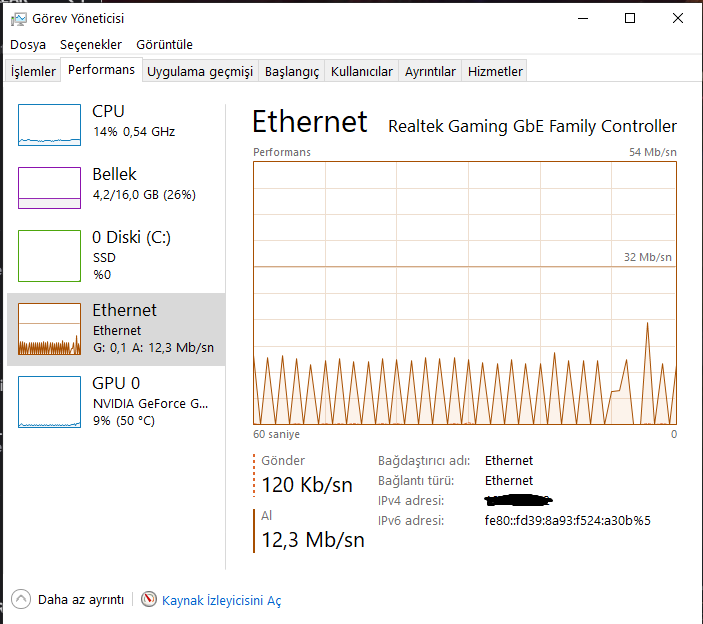The width and height of the screenshot is (703, 624).
Task: Click the IPv6 address fe80::fd39 value
Action: [x=568, y=520]
